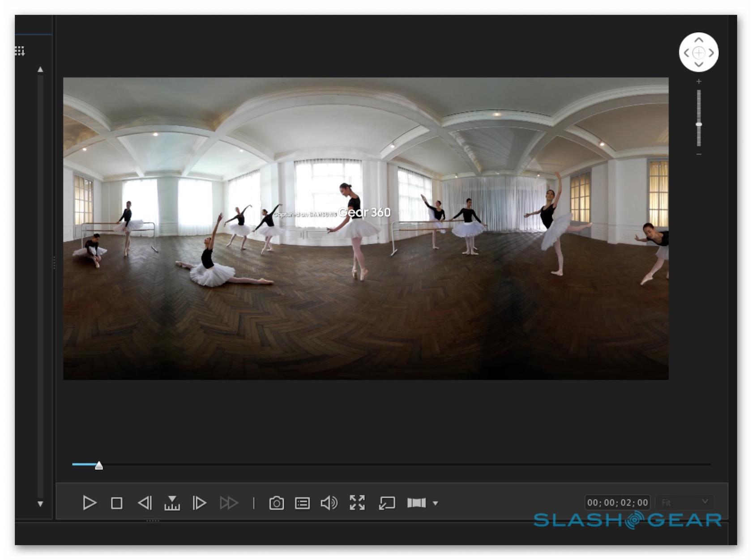Reset the 360 view with the center crosshair
752x560 pixels.
point(699,53)
